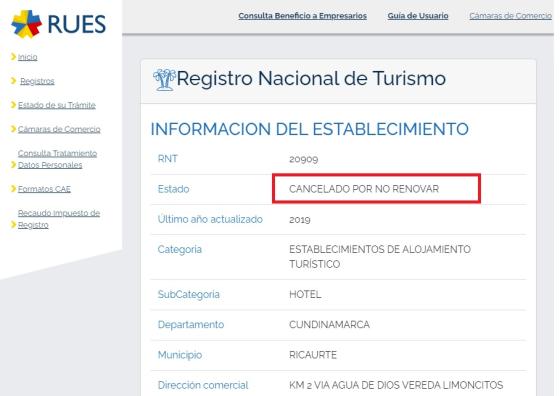Click the RUES logo
The image size is (560, 396).
[x=59, y=24]
